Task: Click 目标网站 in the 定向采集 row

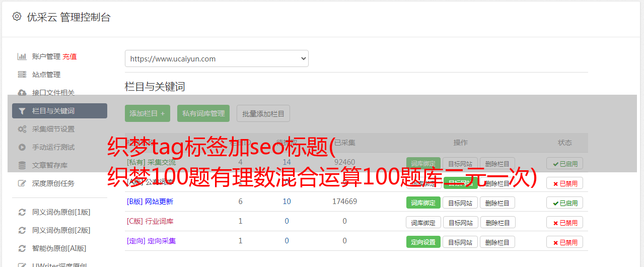Action: [x=460, y=242]
